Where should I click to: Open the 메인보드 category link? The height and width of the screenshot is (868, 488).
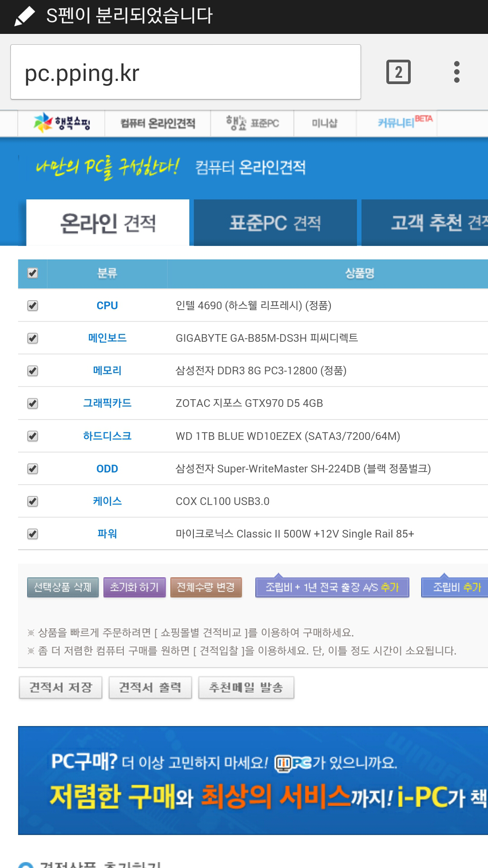point(107,338)
